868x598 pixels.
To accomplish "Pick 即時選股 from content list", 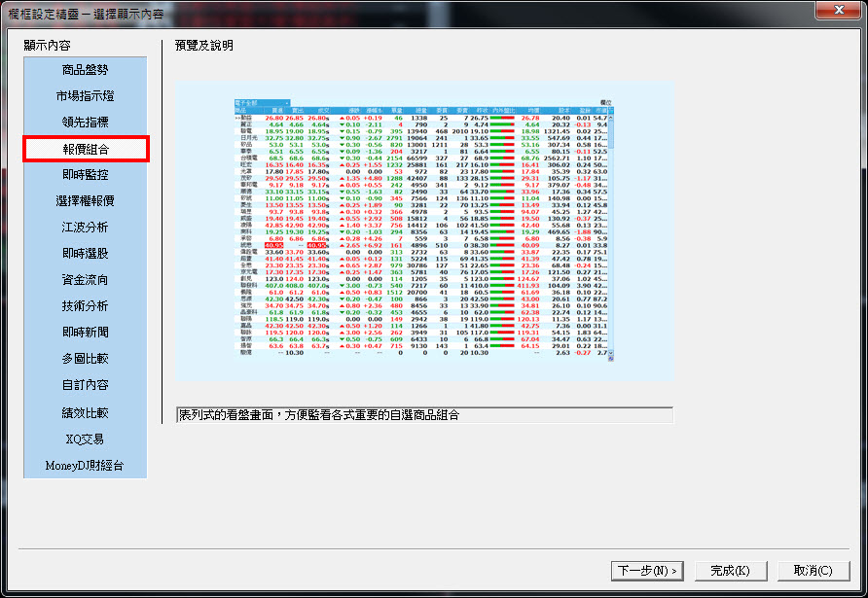I will pos(85,254).
